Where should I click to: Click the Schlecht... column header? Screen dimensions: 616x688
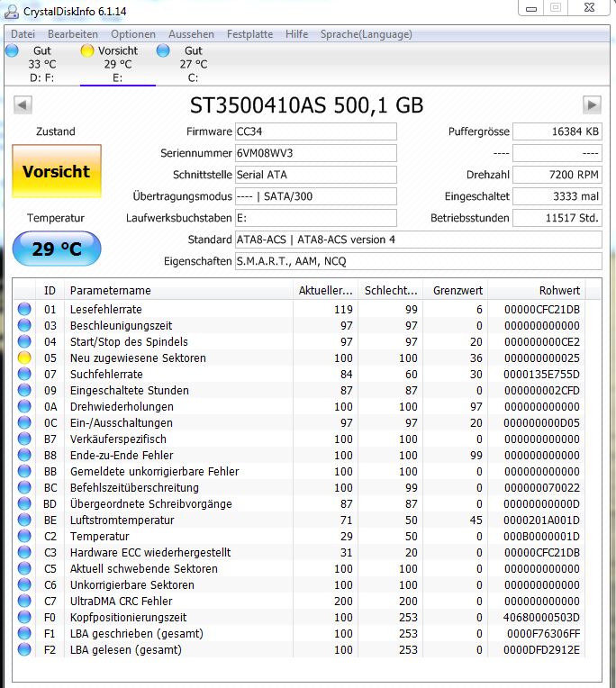[391, 291]
